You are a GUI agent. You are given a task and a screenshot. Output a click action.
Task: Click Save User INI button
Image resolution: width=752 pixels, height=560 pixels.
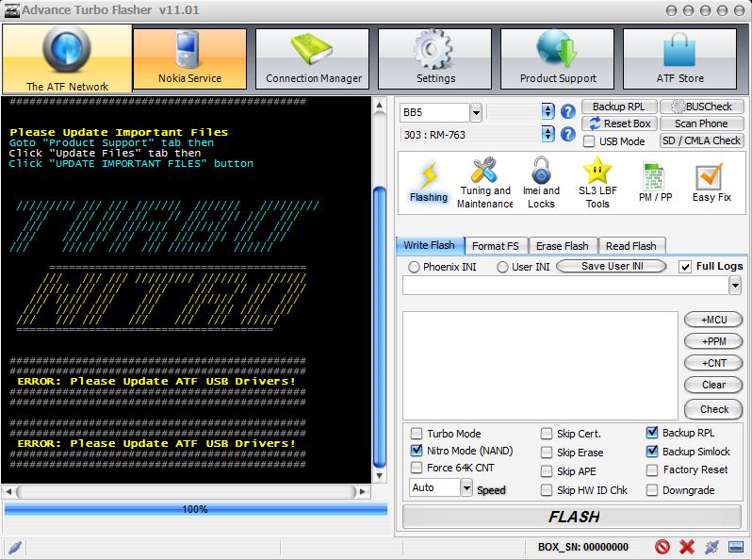[612, 266]
